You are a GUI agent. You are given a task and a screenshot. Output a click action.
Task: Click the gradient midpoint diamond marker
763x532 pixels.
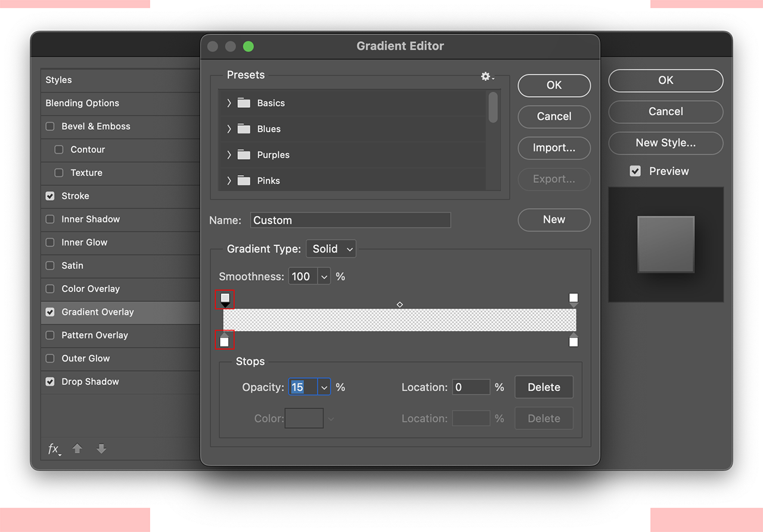[x=400, y=304]
